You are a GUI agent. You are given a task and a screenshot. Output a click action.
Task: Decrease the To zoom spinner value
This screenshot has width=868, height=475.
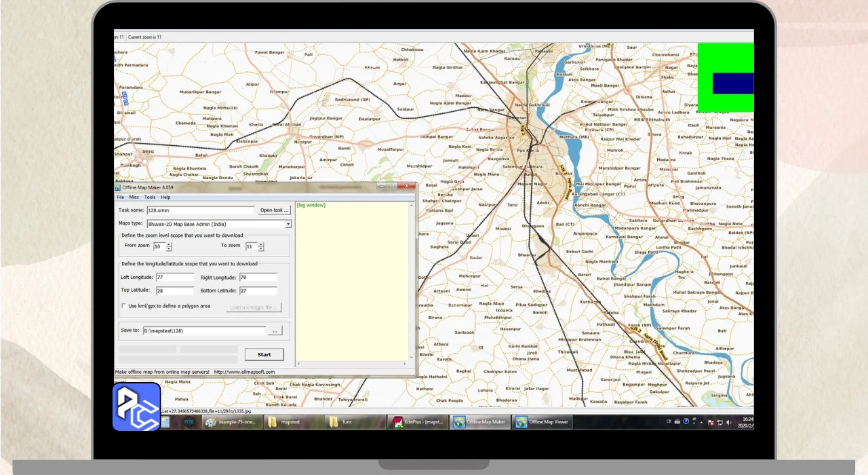click(x=261, y=249)
